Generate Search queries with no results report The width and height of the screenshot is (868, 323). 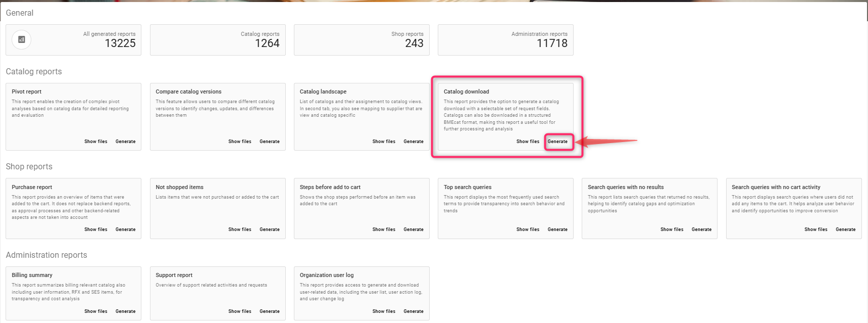(x=701, y=229)
